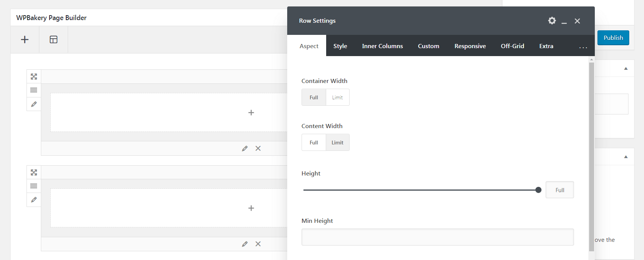Open the Inner Columns tab

[382, 46]
